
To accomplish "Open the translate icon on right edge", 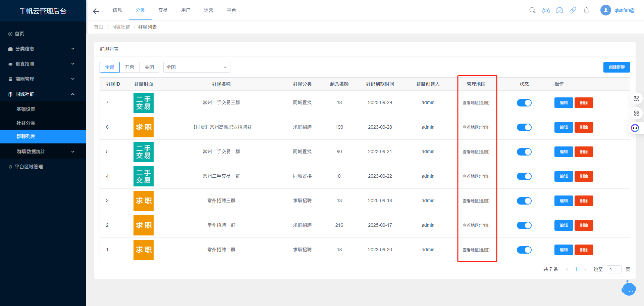I will (x=636, y=98).
